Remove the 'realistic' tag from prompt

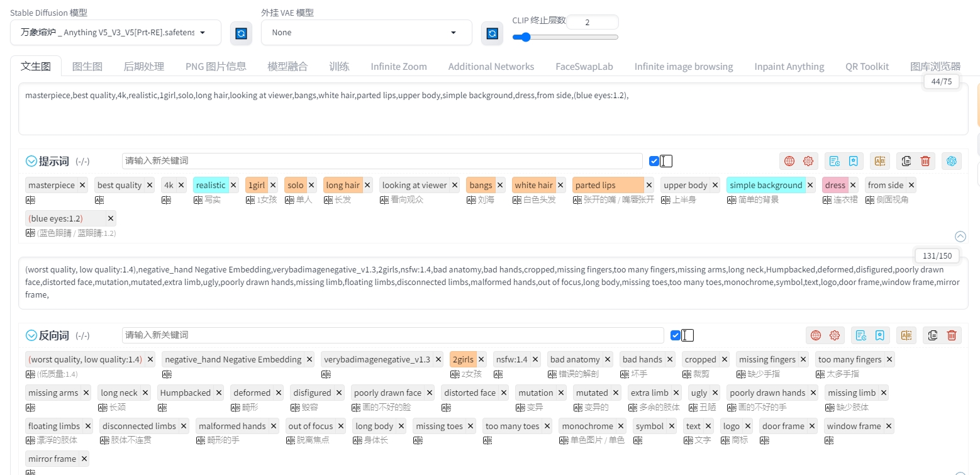(234, 185)
